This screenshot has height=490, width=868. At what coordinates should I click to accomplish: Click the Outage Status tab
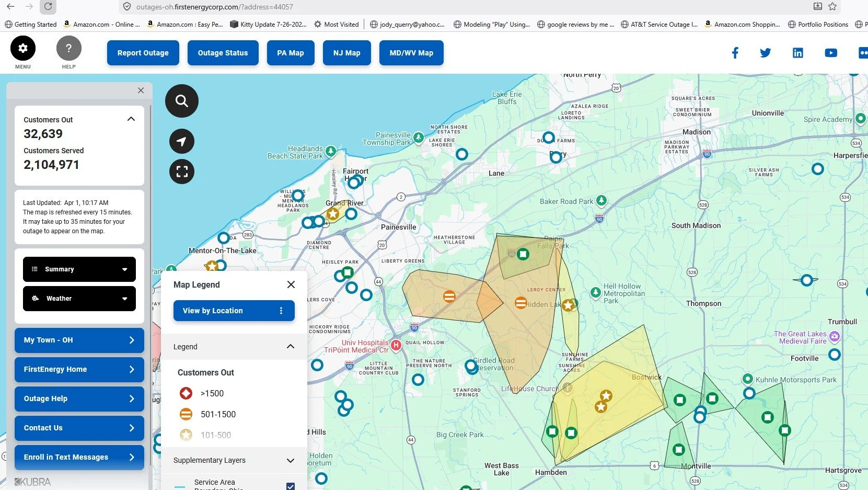pos(223,53)
